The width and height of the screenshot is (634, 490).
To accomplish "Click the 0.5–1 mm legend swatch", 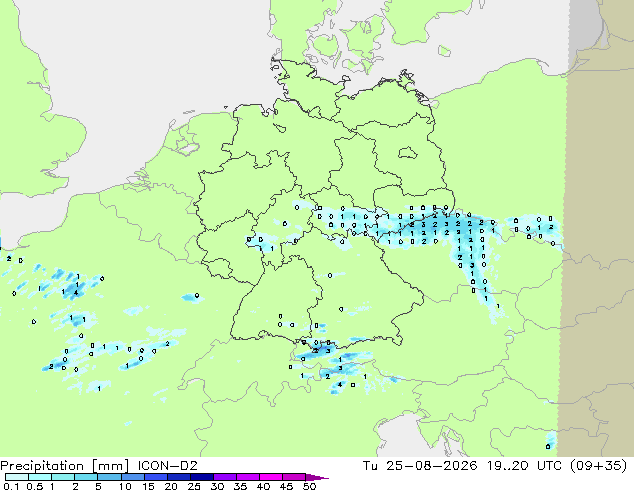I will 40,477.
